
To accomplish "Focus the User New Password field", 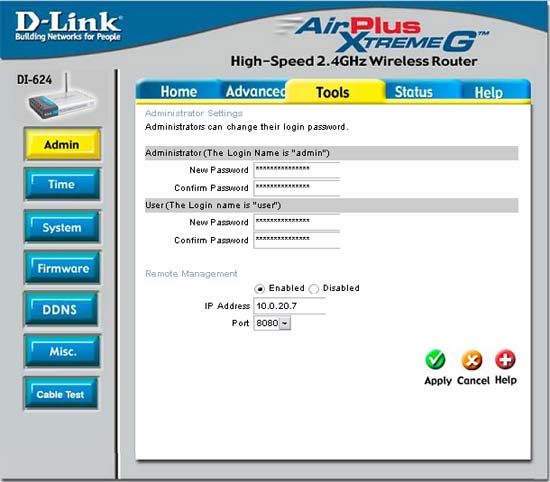I will point(297,222).
